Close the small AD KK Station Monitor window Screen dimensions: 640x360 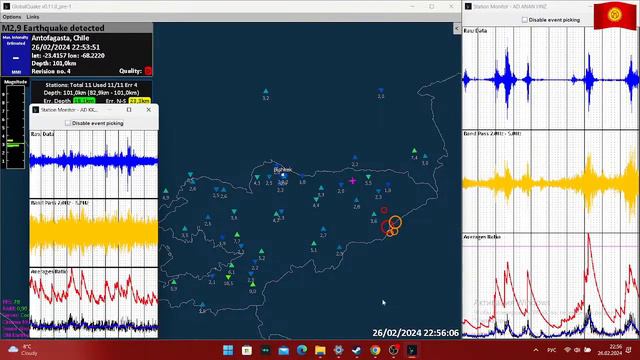[x=149, y=110]
